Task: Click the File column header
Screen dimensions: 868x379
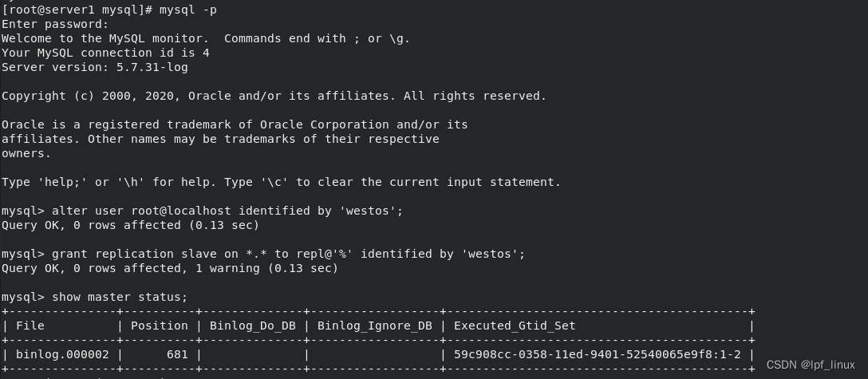Action: tap(30, 326)
